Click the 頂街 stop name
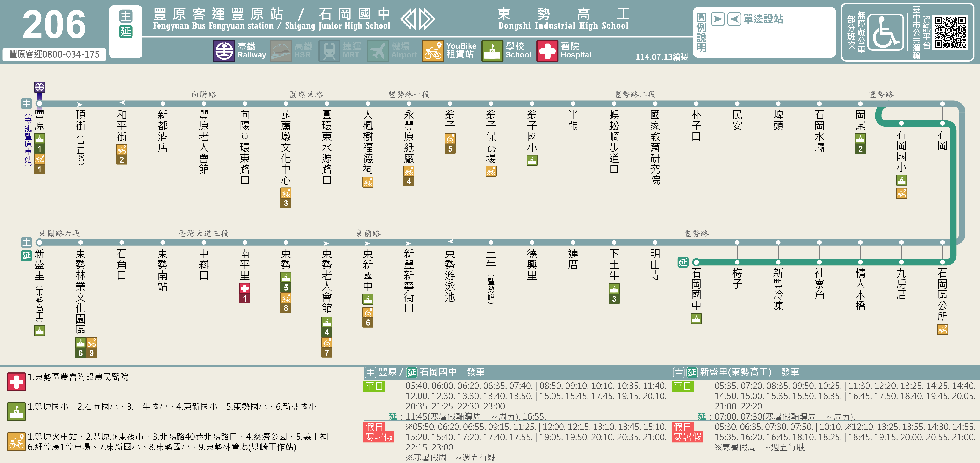 (x=80, y=120)
